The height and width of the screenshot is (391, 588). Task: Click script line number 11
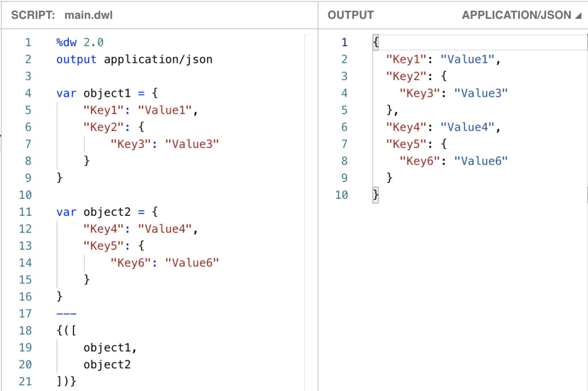(25, 212)
